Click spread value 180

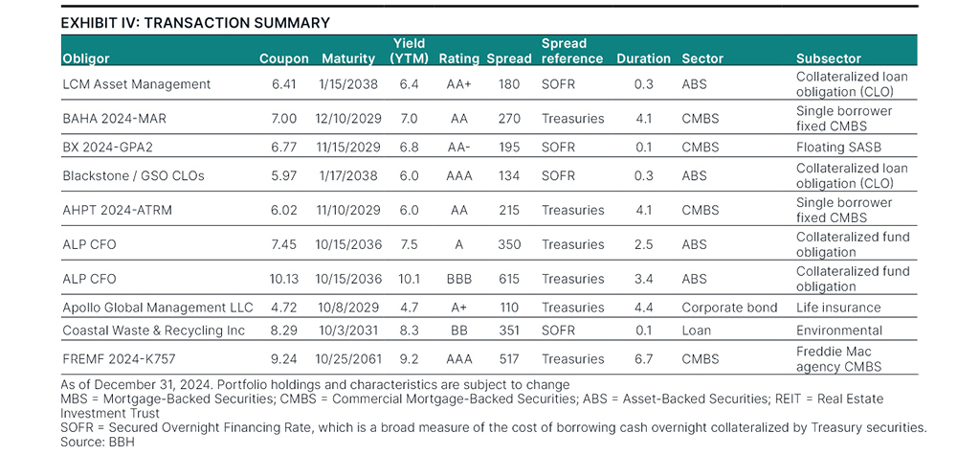click(509, 83)
